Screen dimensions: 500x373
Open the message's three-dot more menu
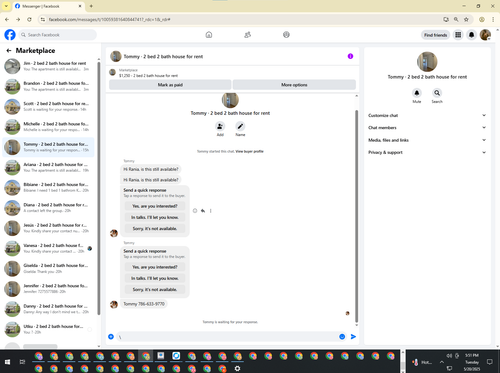coord(210,211)
